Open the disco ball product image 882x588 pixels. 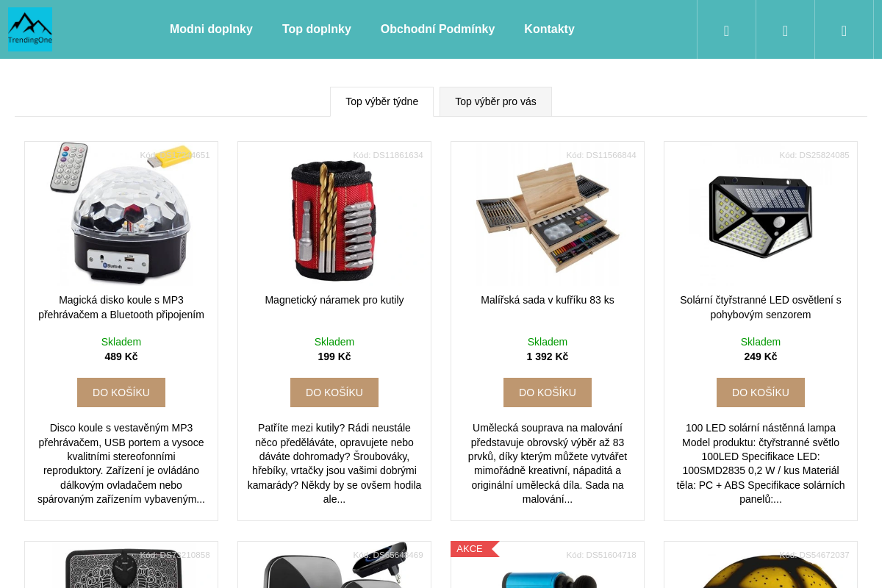(x=121, y=214)
